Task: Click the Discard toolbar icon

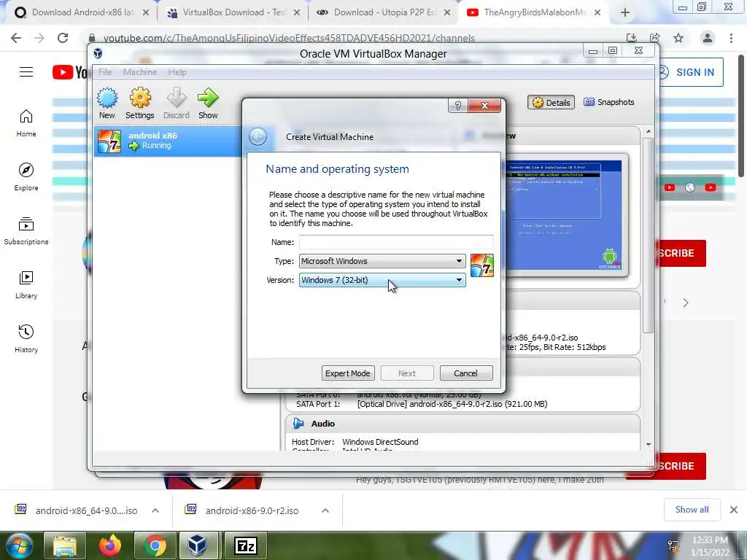Action: click(177, 103)
